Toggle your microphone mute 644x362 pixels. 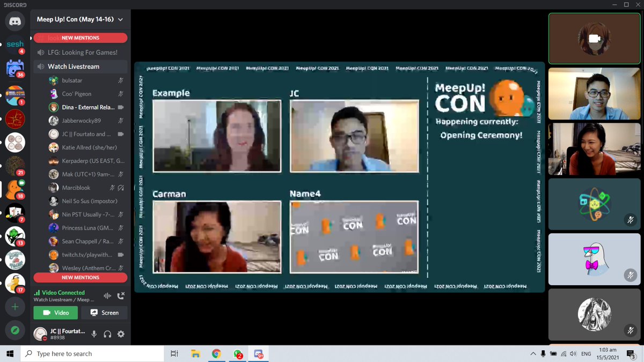(94, 334)
